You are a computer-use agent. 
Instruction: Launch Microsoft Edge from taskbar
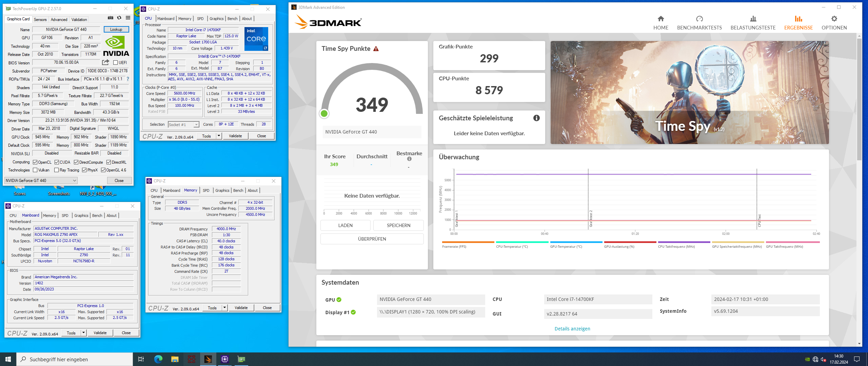point(158,359)
